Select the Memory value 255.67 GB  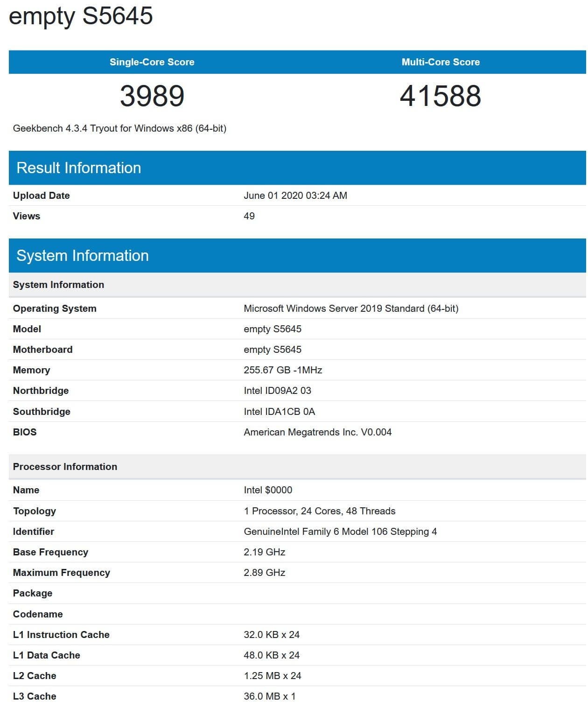pyautogui.click(x=283, y=370)
